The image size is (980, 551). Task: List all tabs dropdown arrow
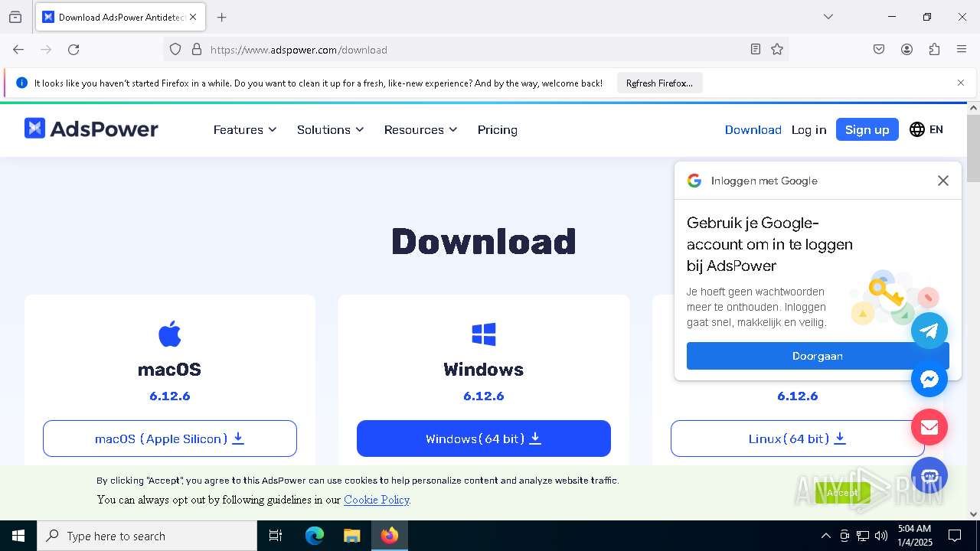828,17
